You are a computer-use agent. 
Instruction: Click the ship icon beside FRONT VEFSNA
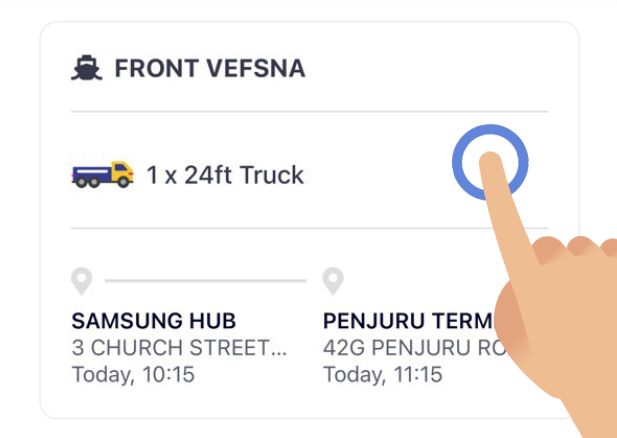coord(87,68)
